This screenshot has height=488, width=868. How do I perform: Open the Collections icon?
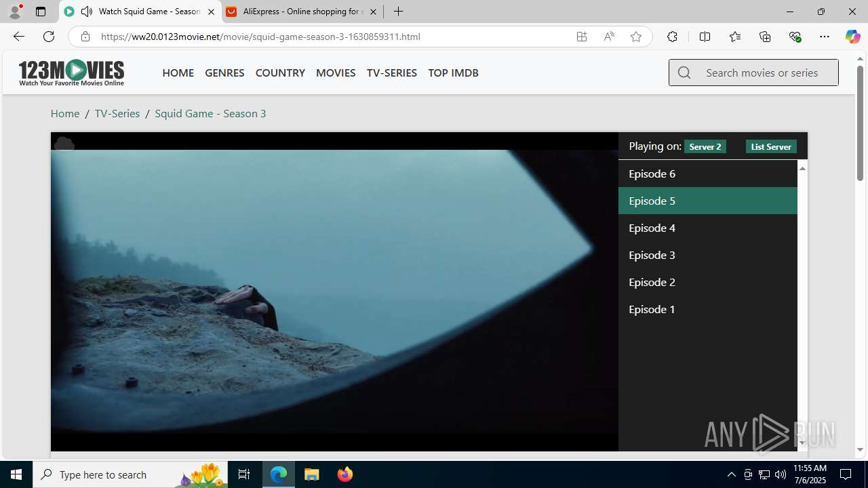pyautogui.click(x=765, y=37)
